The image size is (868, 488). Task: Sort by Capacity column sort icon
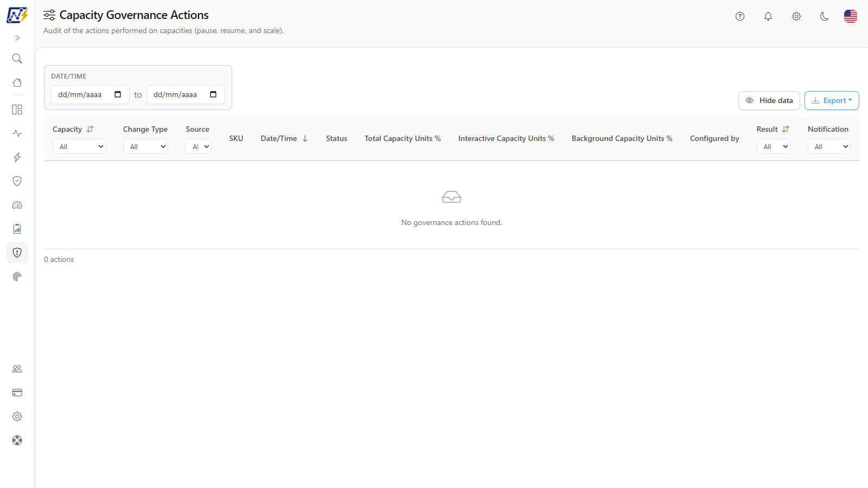point(90,129)
